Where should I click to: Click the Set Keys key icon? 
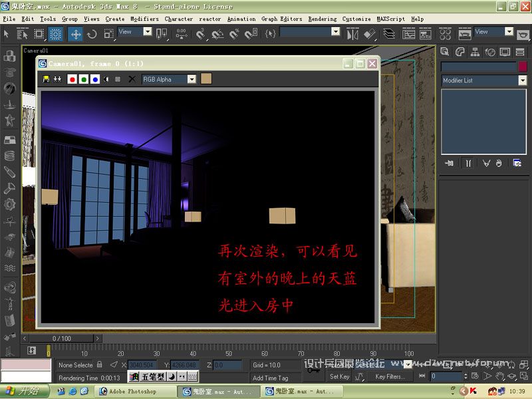point(313,370)
